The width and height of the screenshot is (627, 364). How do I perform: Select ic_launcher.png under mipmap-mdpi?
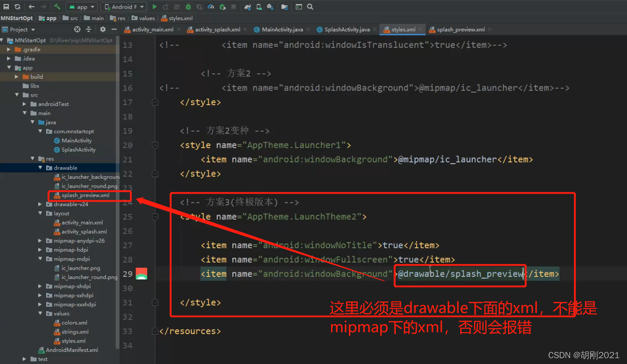coord(80,268)
